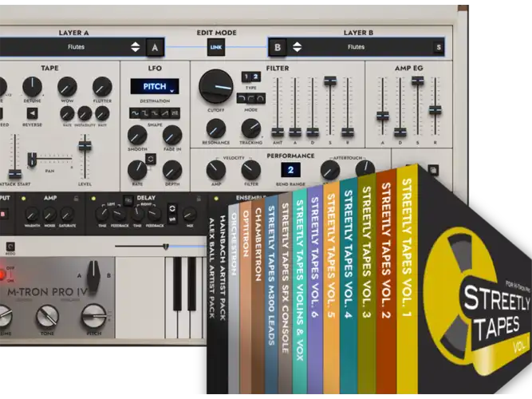This screenshot has height=399, width=532.
Task: Click the AMP EG R slider
Action: click(x=435, y=110)
